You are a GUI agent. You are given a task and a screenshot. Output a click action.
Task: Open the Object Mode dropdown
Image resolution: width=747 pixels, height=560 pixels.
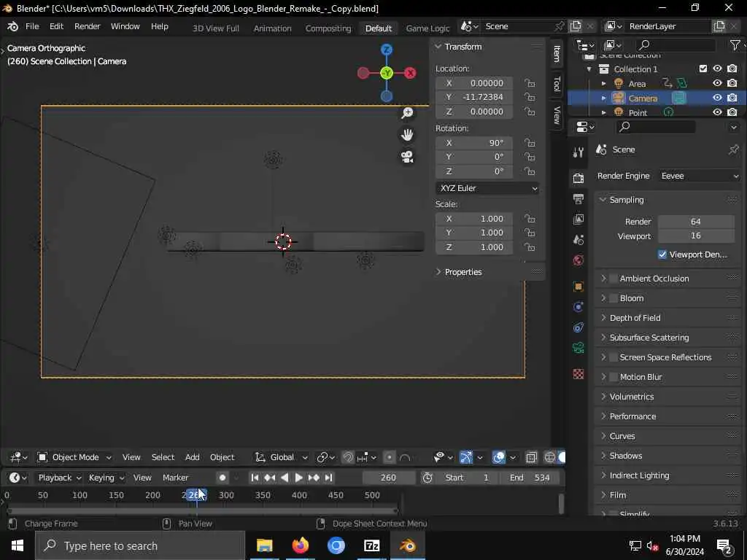tap(75, 457)
